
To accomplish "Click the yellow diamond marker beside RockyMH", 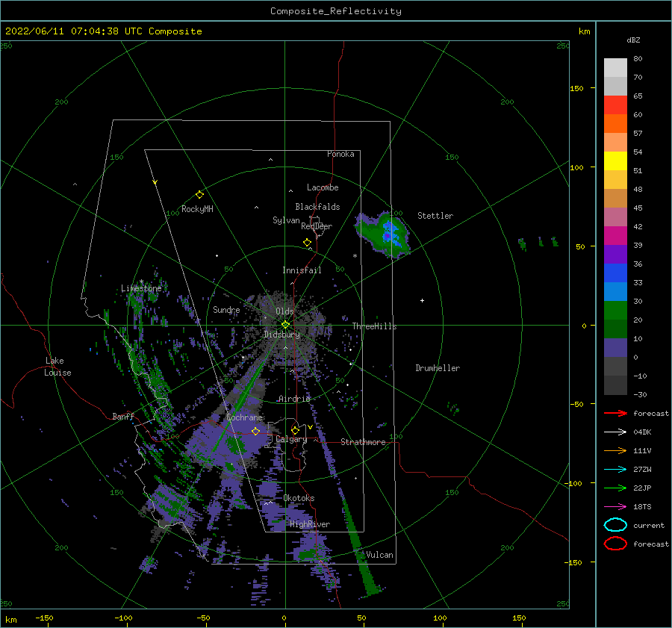I will tap(199, 195).
